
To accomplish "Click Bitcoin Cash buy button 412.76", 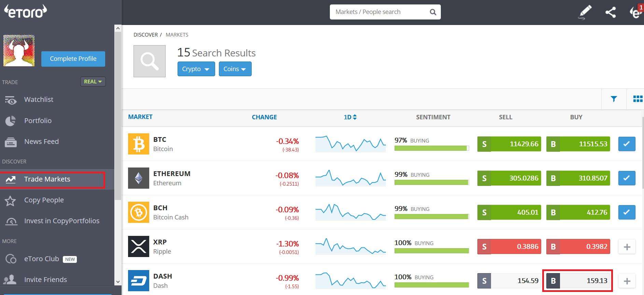I will tap(578, 212).
